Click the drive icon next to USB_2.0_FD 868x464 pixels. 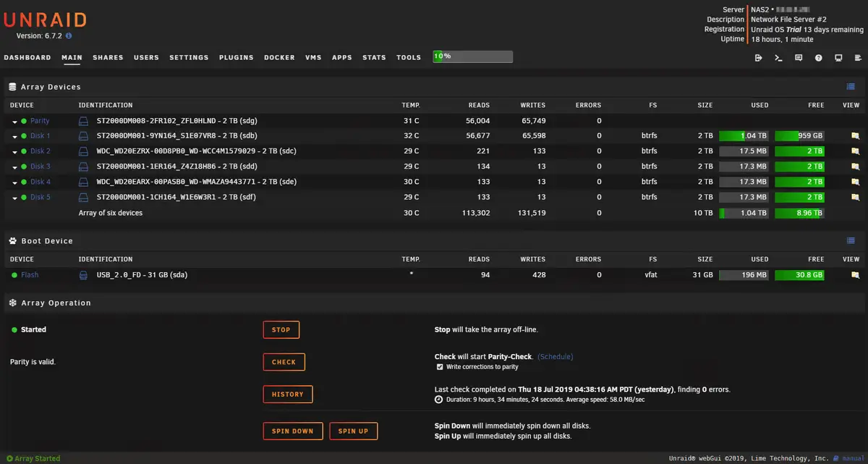[83, 275]
